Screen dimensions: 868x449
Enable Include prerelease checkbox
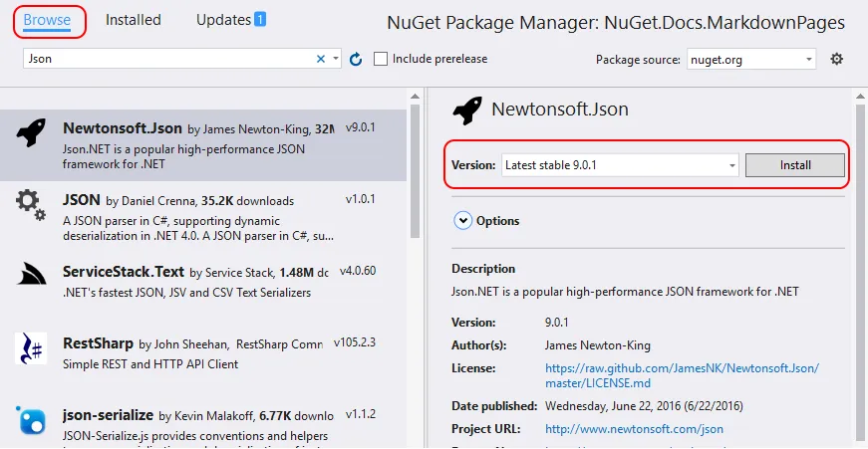[381, 59]
